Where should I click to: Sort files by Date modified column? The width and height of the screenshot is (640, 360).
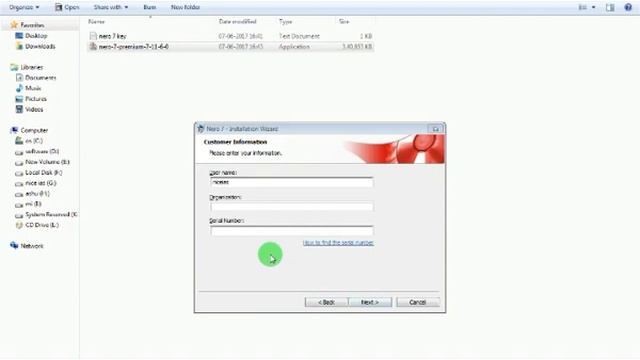tap(238, 22)
